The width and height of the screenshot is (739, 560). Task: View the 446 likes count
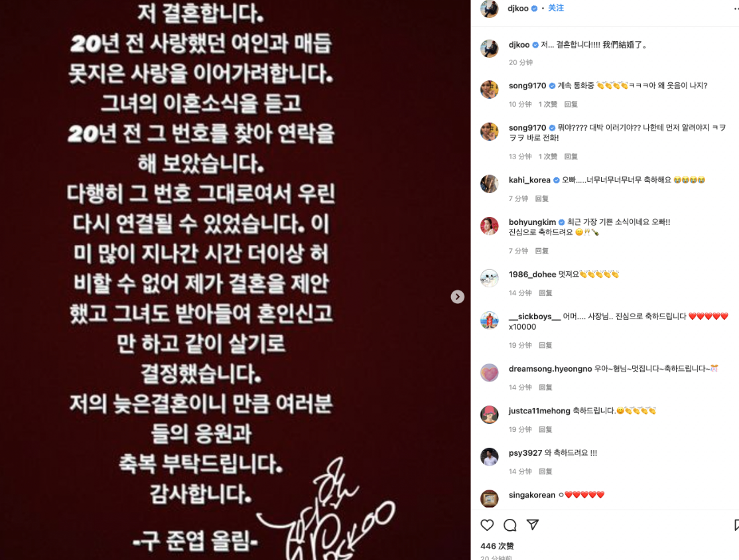pyautogui.click(x=497, y=546)
